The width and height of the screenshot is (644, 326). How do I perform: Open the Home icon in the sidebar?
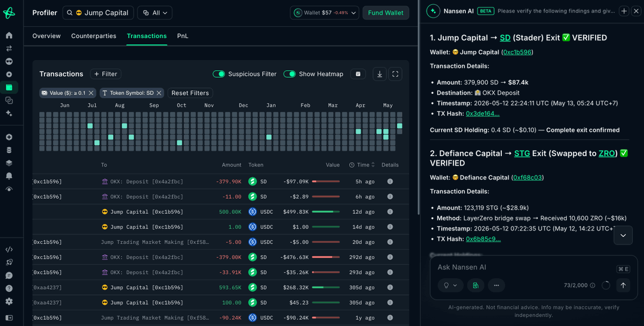[x=9, y=35]
